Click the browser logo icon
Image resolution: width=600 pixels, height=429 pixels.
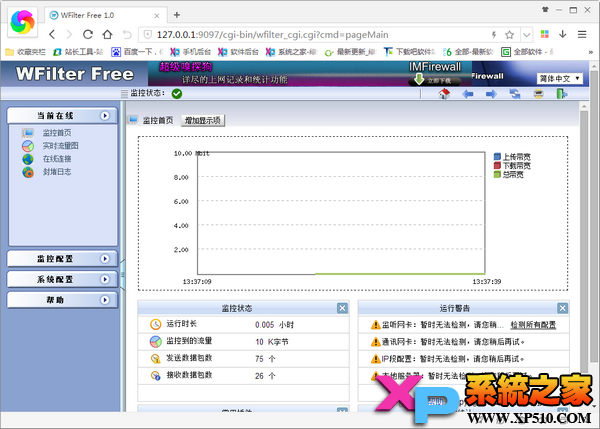(x=23, y=22)
